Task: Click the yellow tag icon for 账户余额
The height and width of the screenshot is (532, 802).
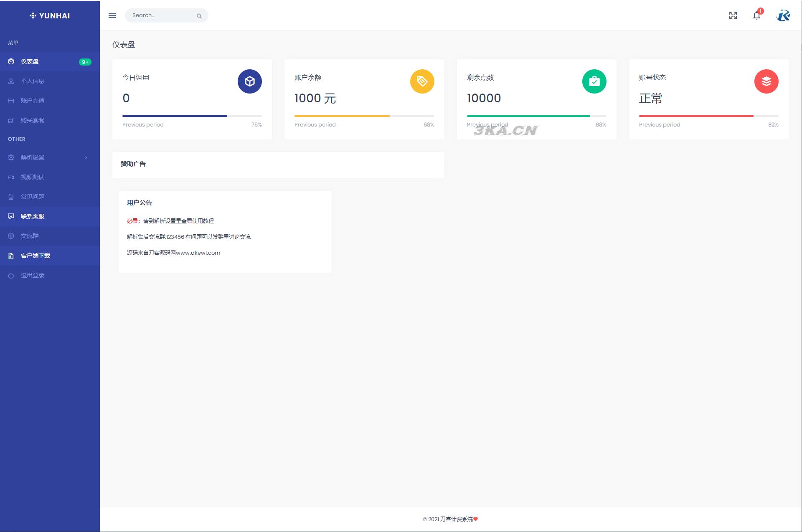Action: (422, 81)
